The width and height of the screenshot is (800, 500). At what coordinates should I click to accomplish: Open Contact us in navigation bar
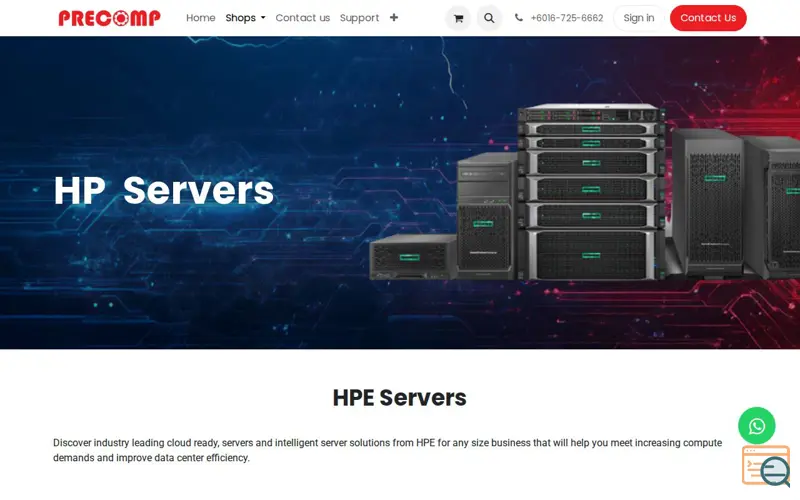click(x=303, y=18)
